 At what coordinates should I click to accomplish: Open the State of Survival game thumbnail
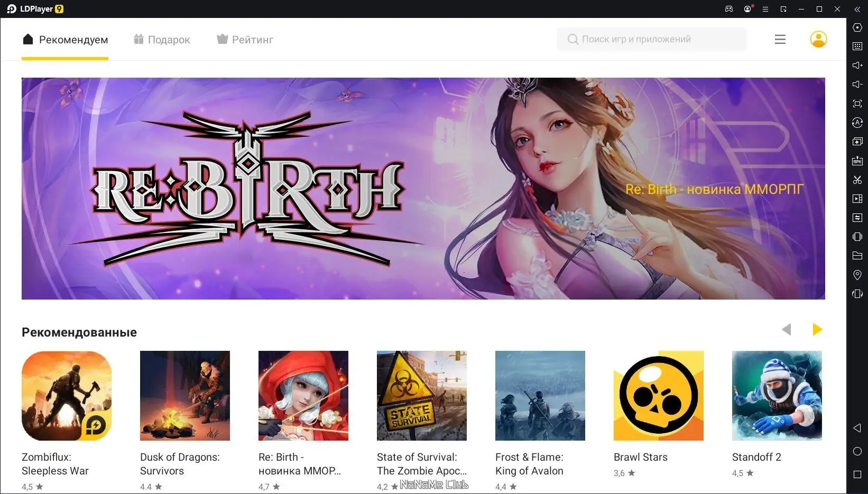point(422,396)
